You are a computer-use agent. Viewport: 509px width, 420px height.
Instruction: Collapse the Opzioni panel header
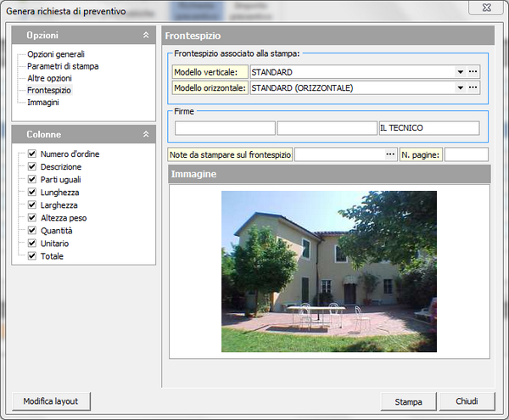coord(145,36)
